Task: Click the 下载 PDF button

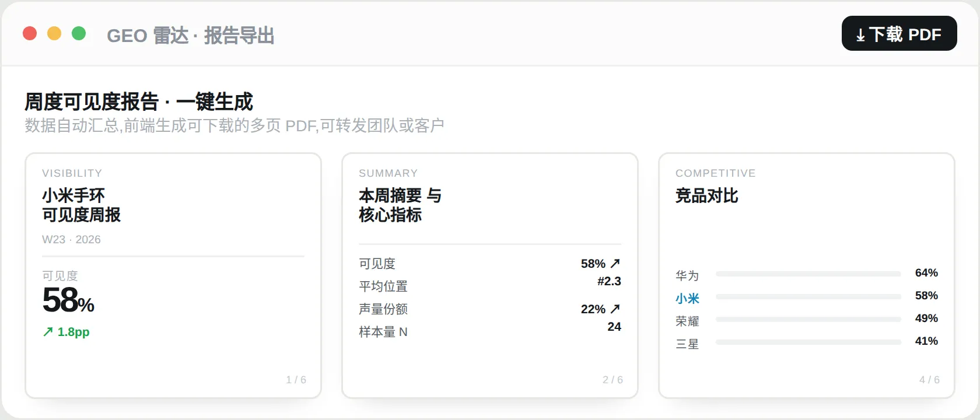Action: (x=899, y=33)
